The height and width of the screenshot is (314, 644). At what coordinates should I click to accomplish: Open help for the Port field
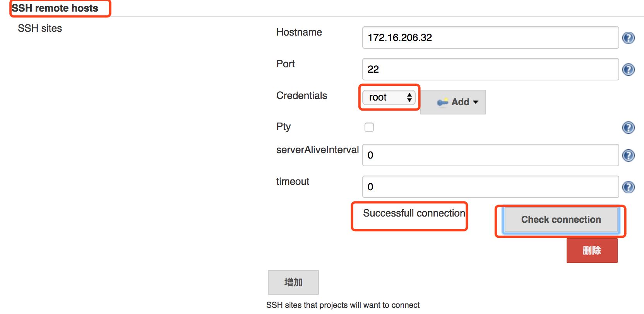click(628, 70)
